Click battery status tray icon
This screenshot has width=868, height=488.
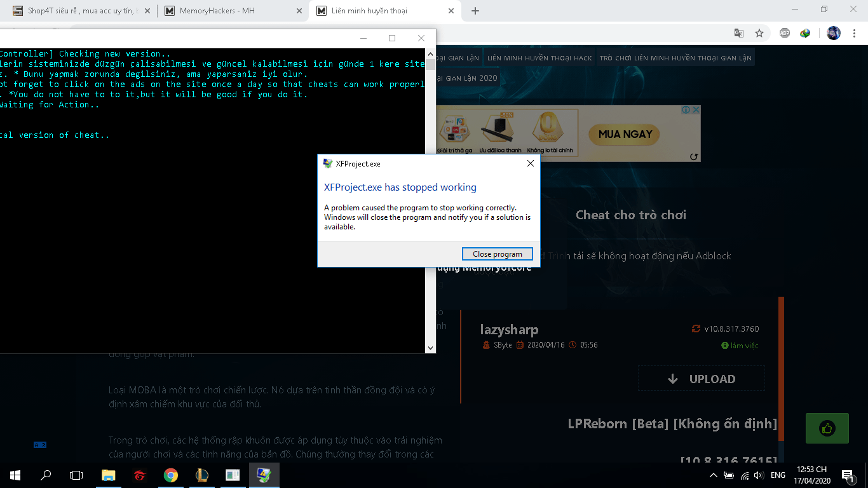coord(729,475)
